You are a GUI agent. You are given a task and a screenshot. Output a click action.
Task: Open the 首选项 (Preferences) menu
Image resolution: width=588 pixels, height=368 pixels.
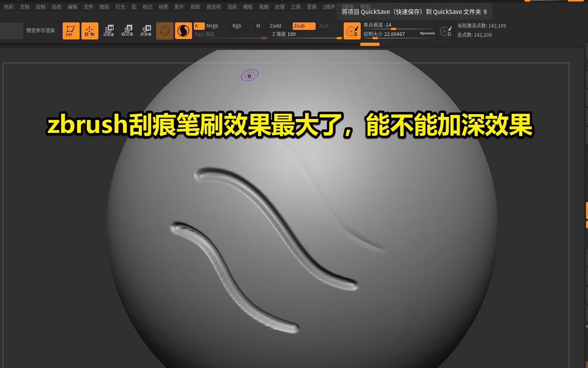(213, 7)
